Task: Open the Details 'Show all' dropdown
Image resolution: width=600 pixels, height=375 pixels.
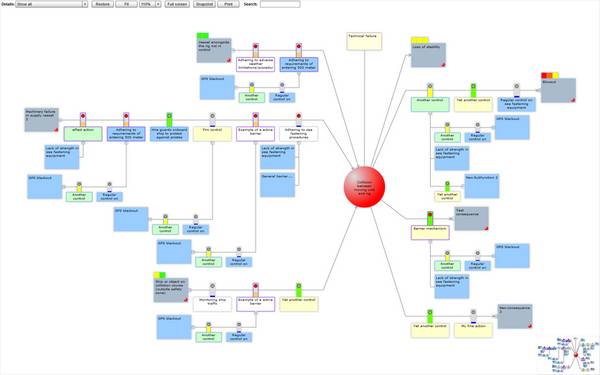Action: (x=52, y=4)
